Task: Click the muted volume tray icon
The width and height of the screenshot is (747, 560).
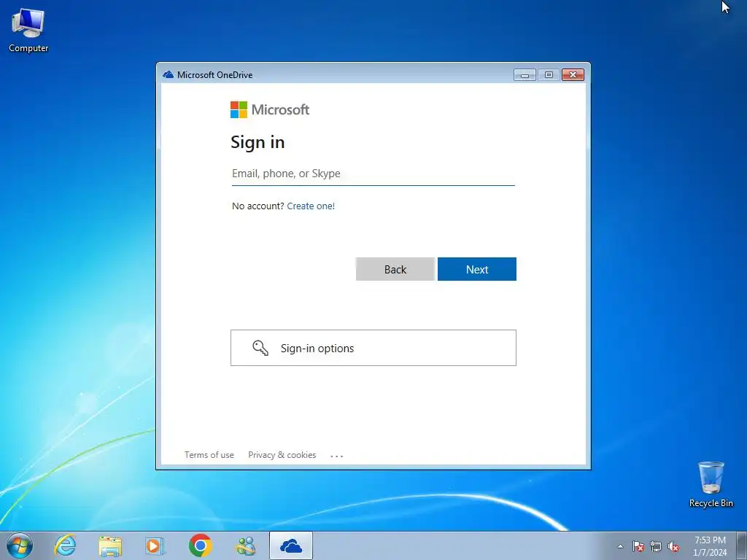Action: (673, 546)
